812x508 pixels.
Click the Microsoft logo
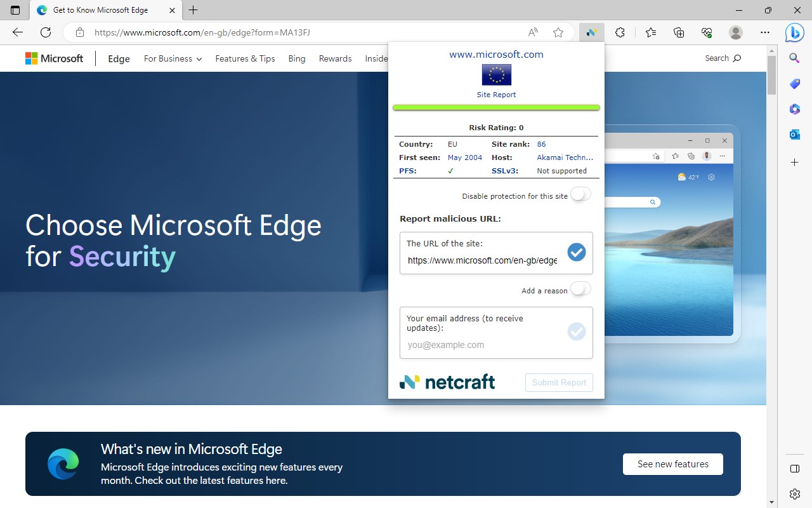click(x=54, y=58)
